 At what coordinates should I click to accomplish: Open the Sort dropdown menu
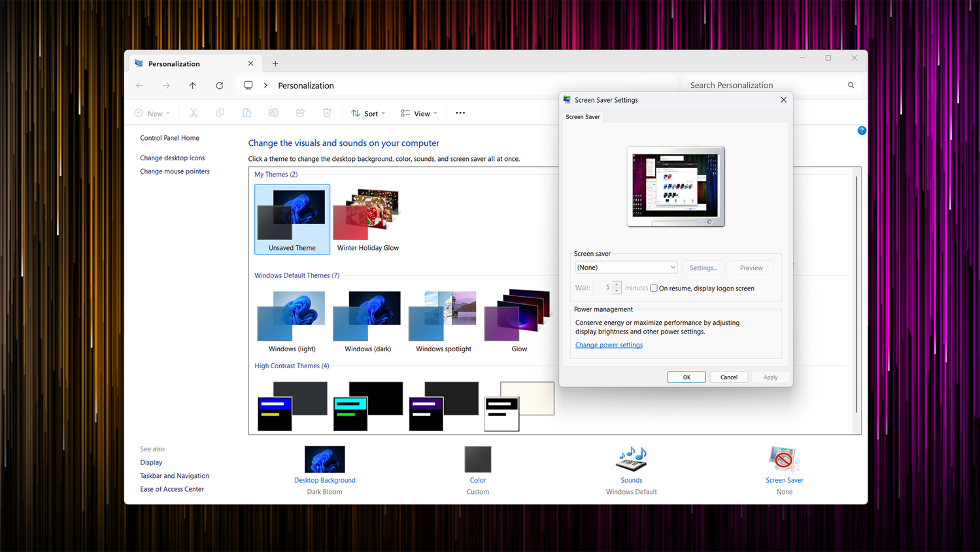pos(368,113)
